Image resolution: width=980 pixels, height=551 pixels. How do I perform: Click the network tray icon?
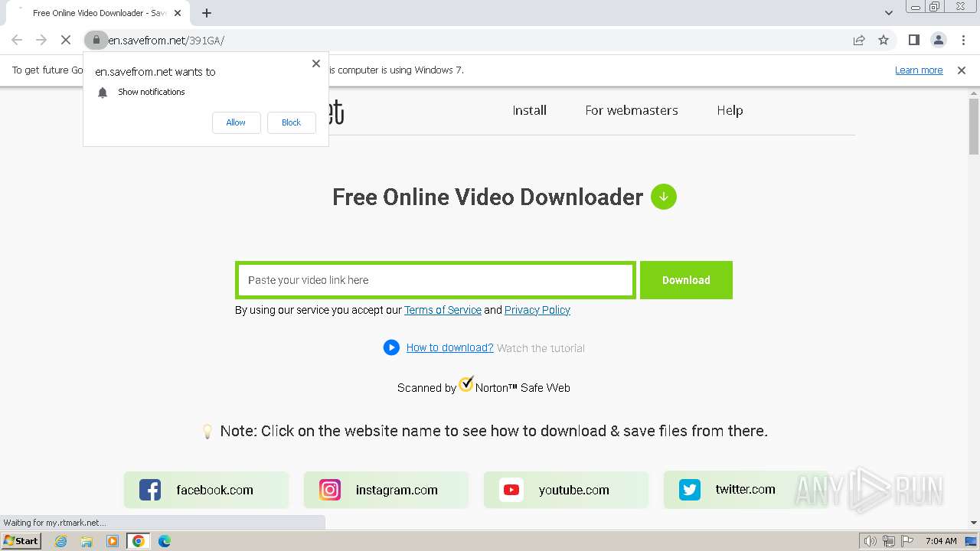[x=889, y=541]
